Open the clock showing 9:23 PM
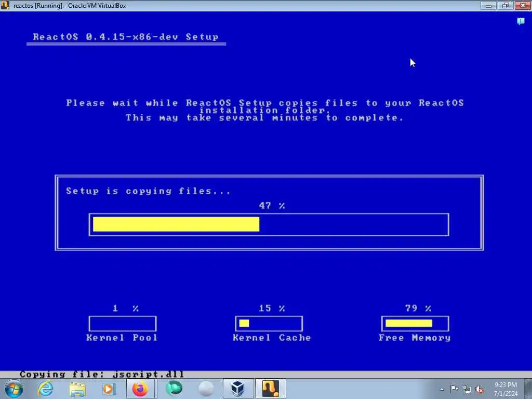532x399 pixels. (506, 389)
